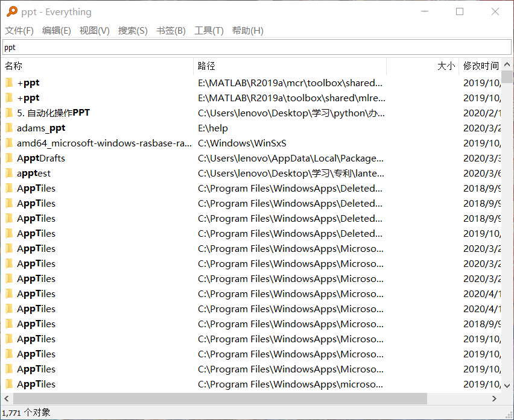This screenshot has width=514, height=420.
Task: Click folder icon of adams_ppt row
Action: pos(9,128)
